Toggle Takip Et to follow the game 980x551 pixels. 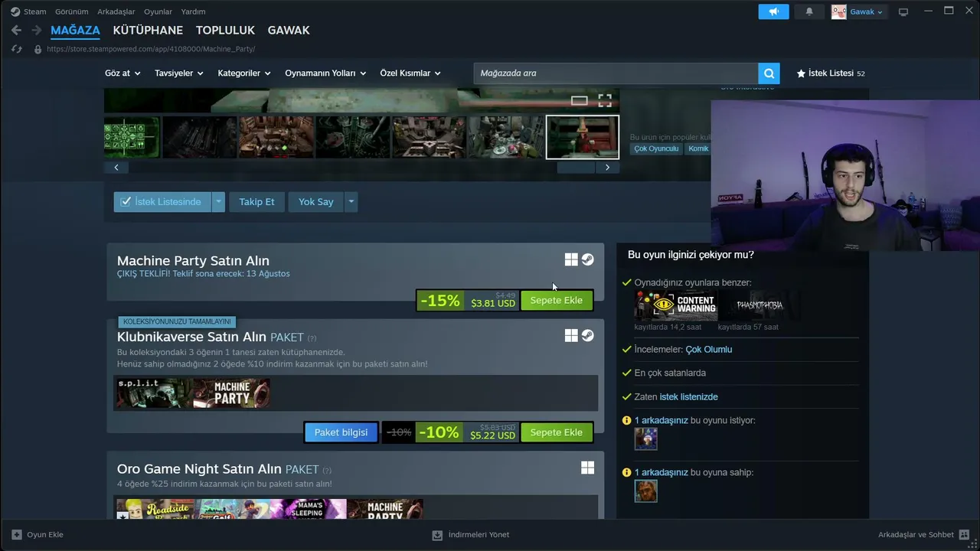click(x=256, y=202)
